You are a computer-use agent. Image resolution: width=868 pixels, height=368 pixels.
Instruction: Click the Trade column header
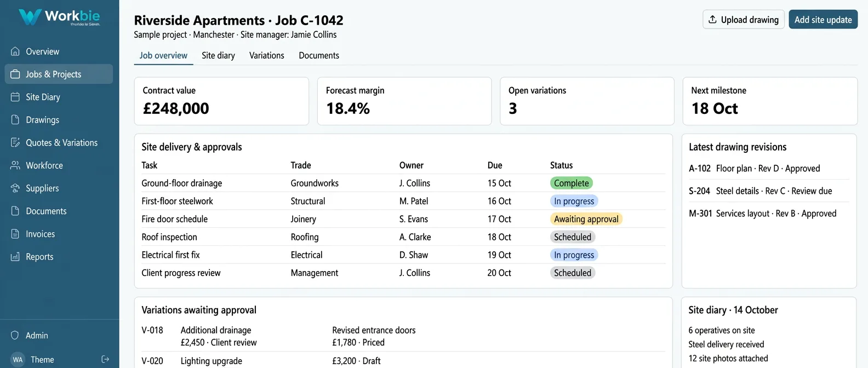[301, 165]
